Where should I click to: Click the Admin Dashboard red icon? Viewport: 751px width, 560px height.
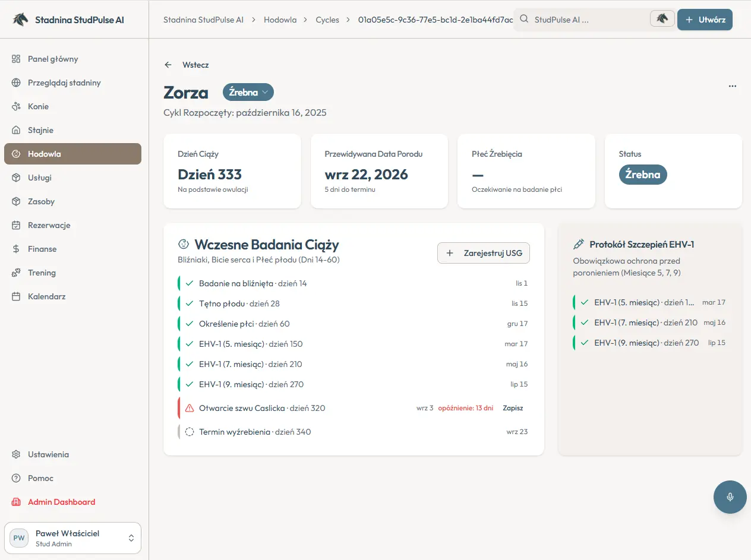tap(16, 502)
